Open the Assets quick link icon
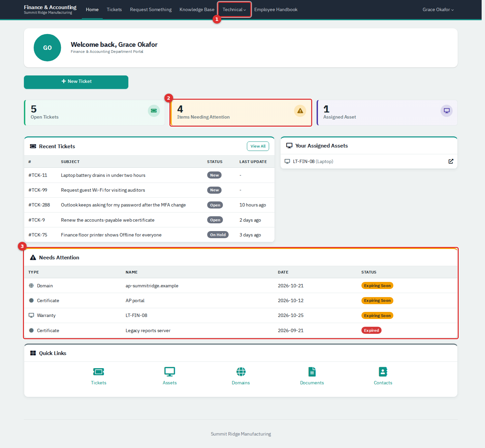The height and width of the screenshot is (448, 485). pyautogui.click(x=170, y=372)
